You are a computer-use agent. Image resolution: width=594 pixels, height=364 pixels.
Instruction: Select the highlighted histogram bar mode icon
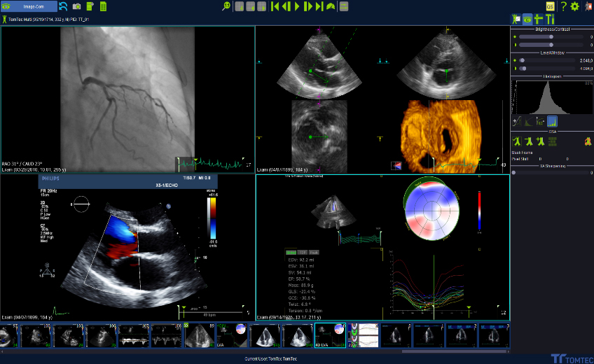(552, 121)
